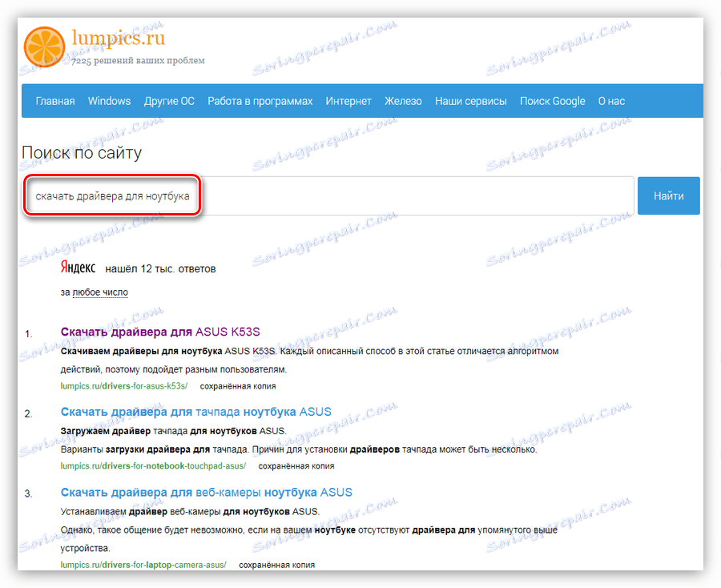Select the Железо menu item
721x588 pixels.
[x=403, y=101]
